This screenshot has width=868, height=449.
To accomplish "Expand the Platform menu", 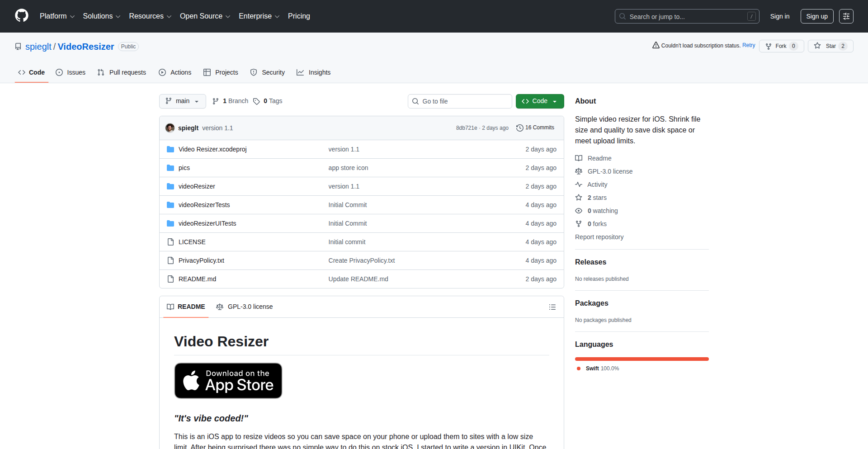I will point(57,16).
